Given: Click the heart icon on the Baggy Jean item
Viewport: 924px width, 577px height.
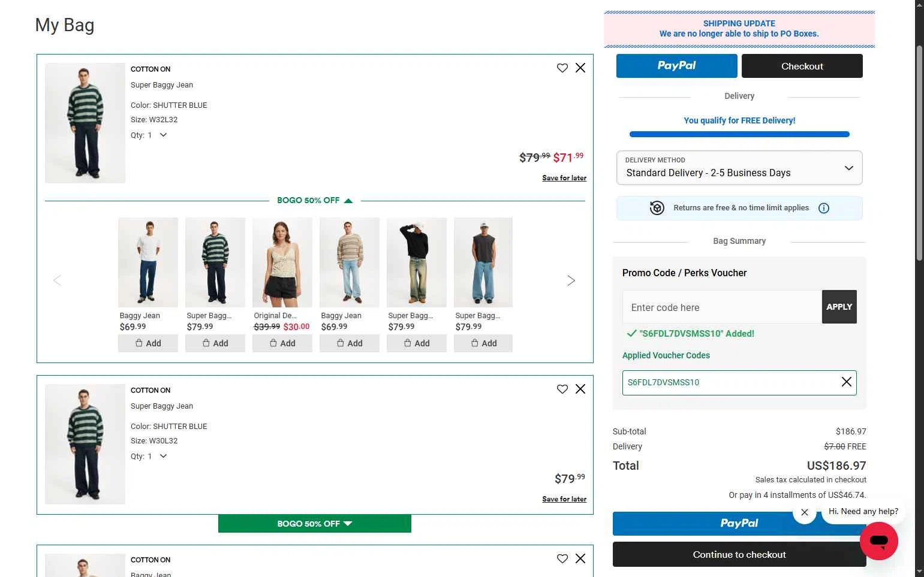Looking at the screenshot, I should 562,558.
